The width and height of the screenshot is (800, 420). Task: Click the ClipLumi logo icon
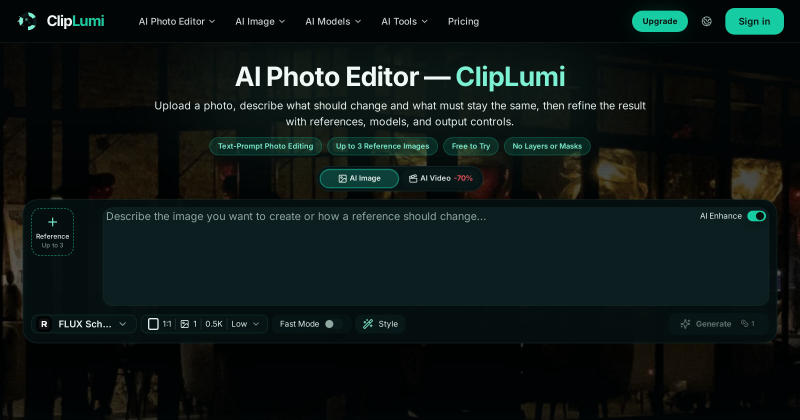pyautogui.click(x=27, y=21)
